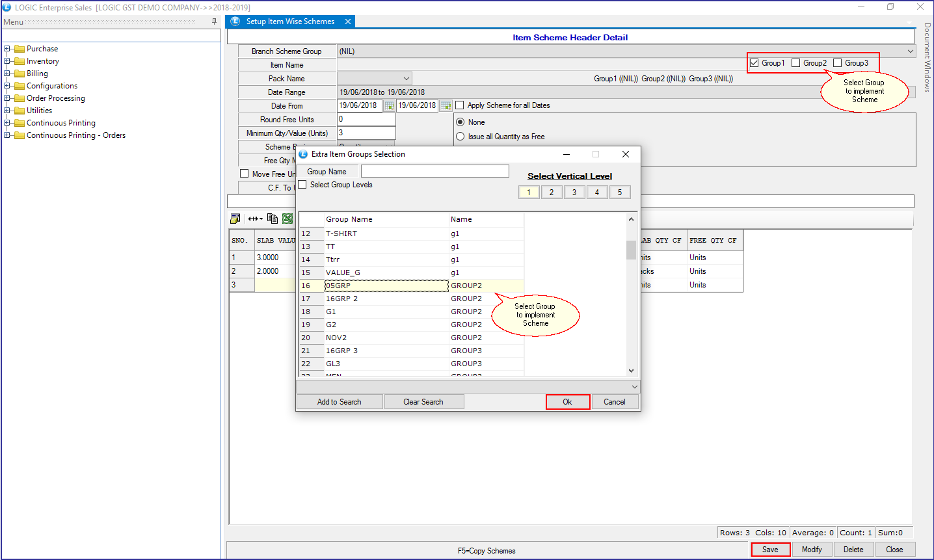
Task: Expand the Utilities tree node
Action: [x=7, y=111]
